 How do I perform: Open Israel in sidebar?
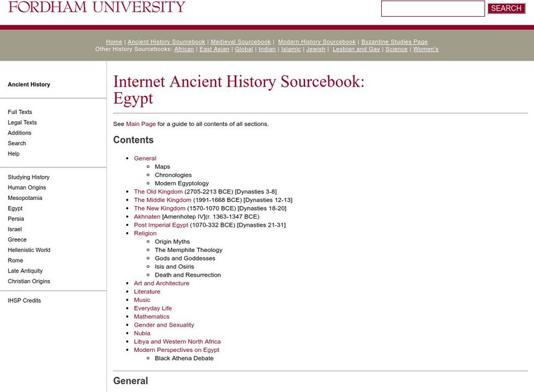click(x=15, y=229)
